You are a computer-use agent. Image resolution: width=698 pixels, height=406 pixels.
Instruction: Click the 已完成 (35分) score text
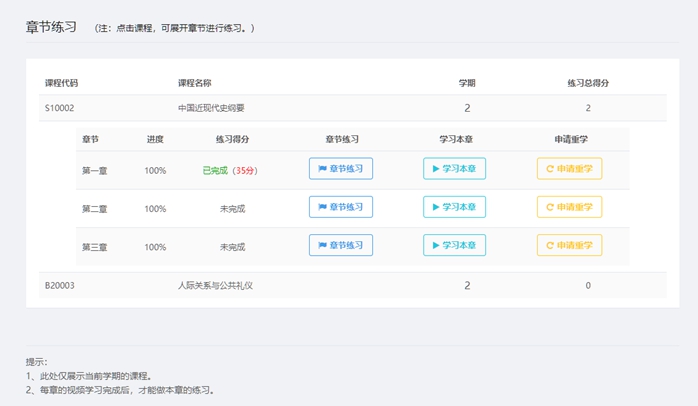pos(230,171)
